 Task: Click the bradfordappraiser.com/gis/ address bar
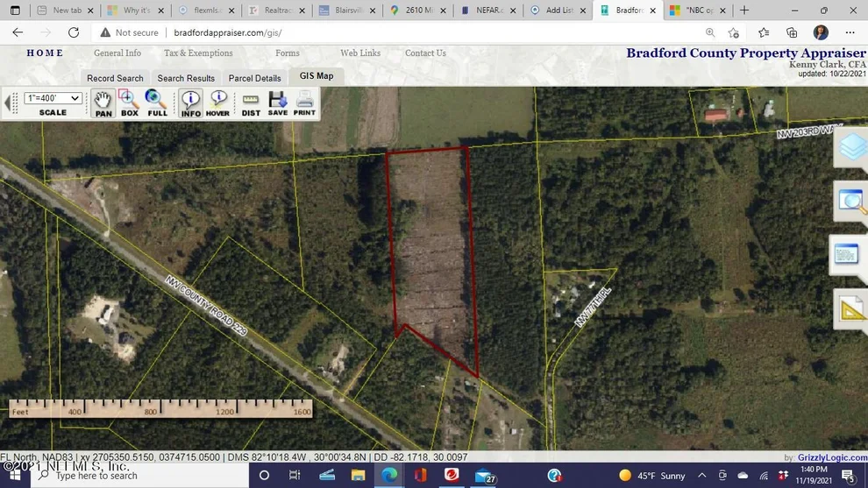tap(227, 32)
